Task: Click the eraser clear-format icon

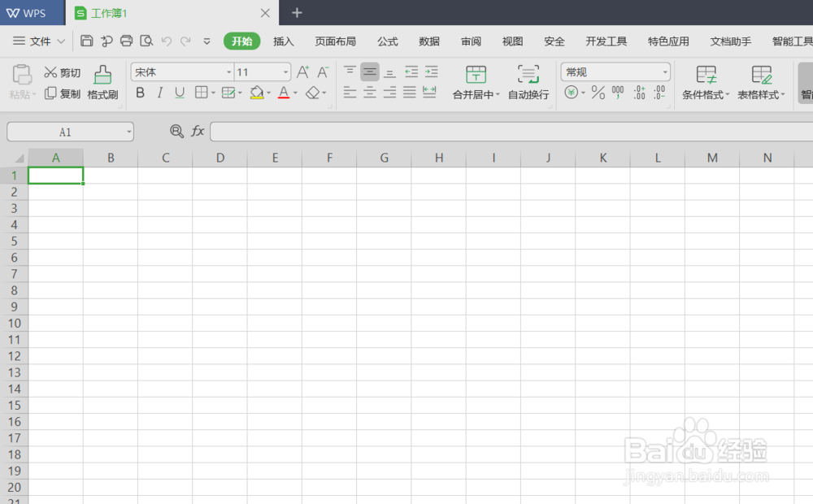Action: pyautogui.click(x=312, y=93)
